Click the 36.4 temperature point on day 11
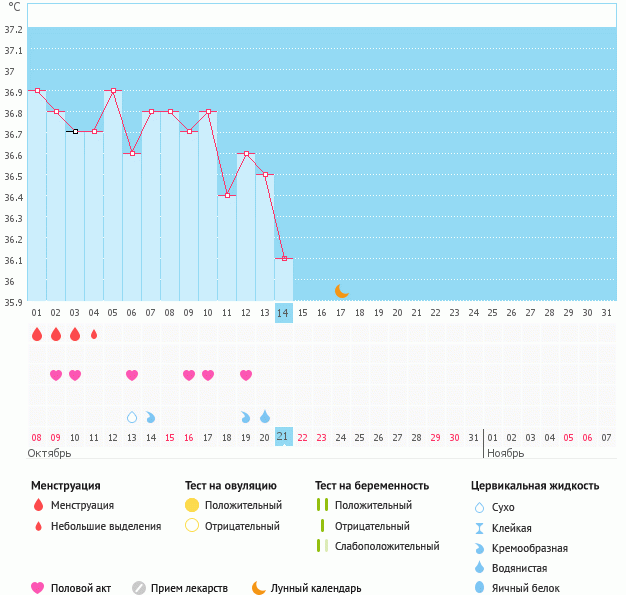 pyautogui.click(x=227, y=195)
